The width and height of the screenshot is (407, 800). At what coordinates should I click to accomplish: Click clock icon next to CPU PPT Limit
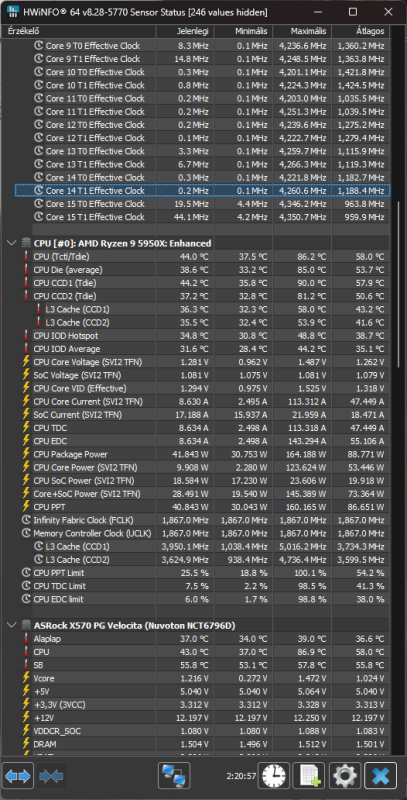[x=27, y=573]
